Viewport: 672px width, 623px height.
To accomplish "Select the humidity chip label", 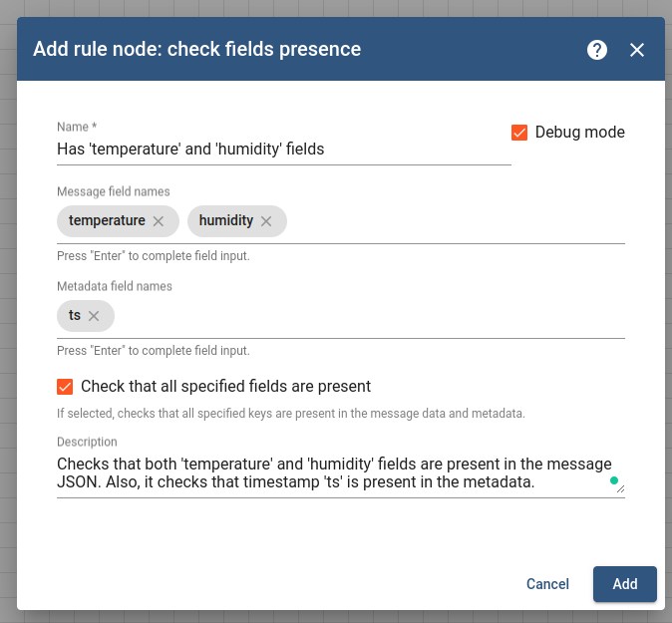I will [x=226, y=220].
